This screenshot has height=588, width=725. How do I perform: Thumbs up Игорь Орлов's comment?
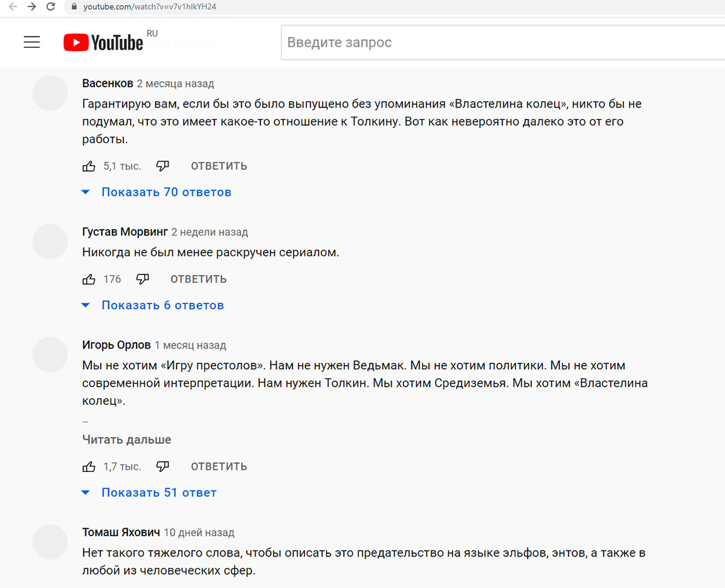click(x=89, y=467)
